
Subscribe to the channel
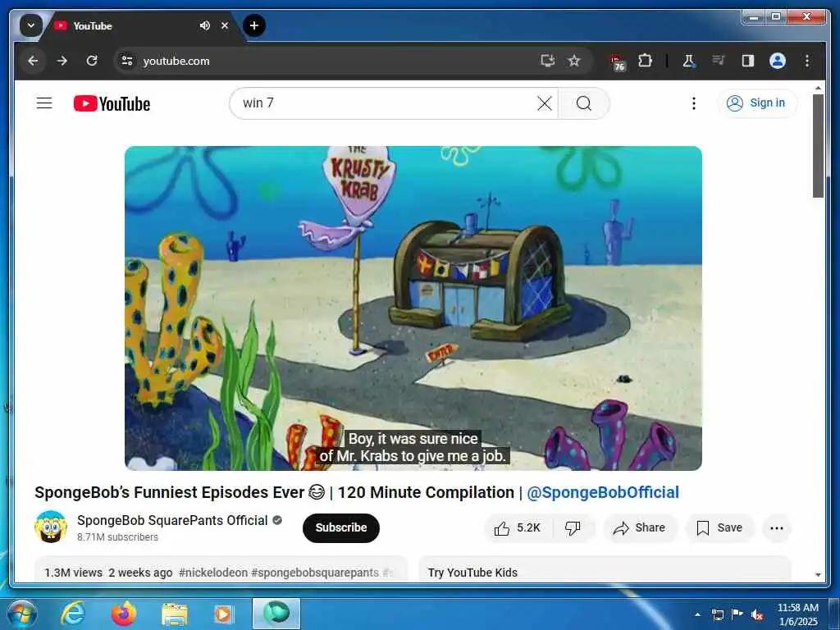pos(340,527)
